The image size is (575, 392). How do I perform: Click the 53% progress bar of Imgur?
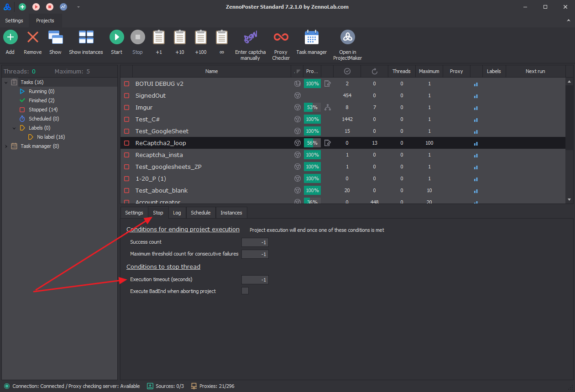point(312,107)
